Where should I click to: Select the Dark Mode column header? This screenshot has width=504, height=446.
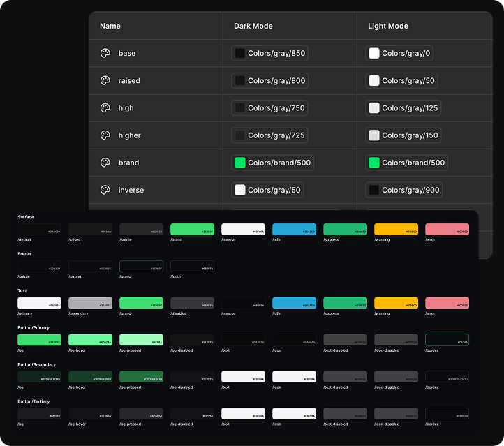pyautogui.click(x=253, y=26)
